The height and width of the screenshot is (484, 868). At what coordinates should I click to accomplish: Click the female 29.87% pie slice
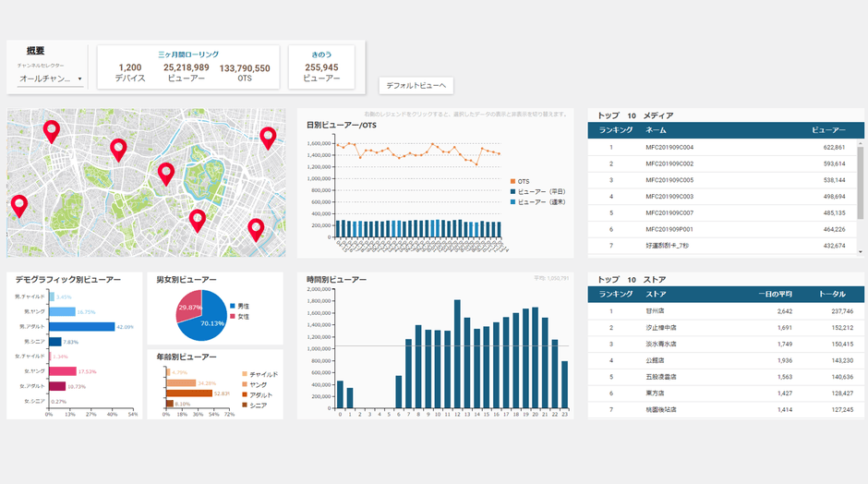point(189,308)
